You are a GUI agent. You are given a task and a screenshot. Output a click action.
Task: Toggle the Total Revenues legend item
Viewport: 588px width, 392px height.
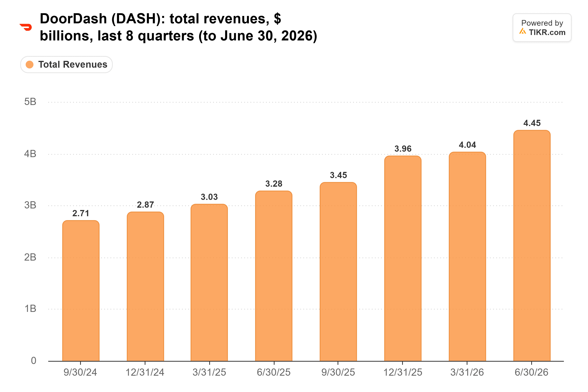tap(66, 65)
